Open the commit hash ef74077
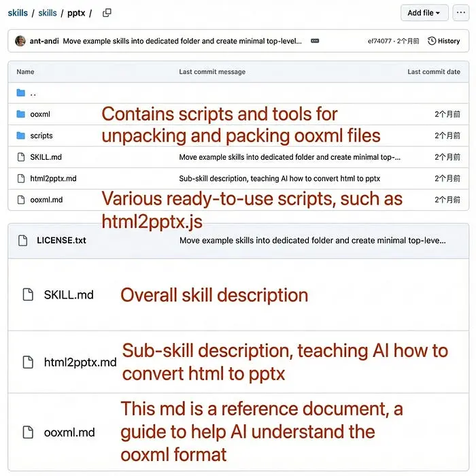The width and height of the screenshot is (476, 476). click(379, 41)
